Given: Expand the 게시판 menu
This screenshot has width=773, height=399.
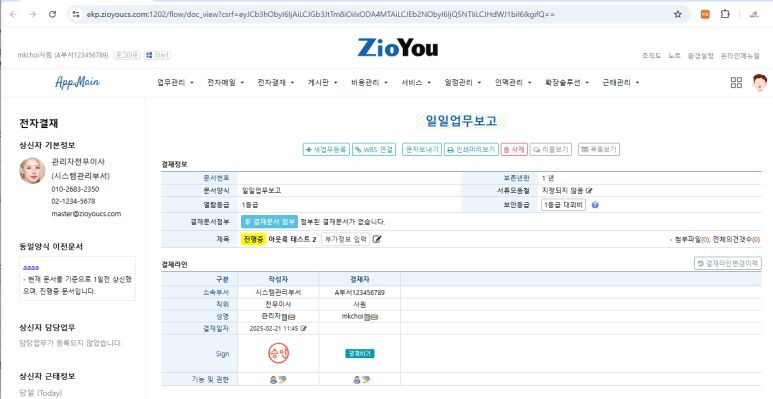Looking at the screenshot, I should (322, 83).
